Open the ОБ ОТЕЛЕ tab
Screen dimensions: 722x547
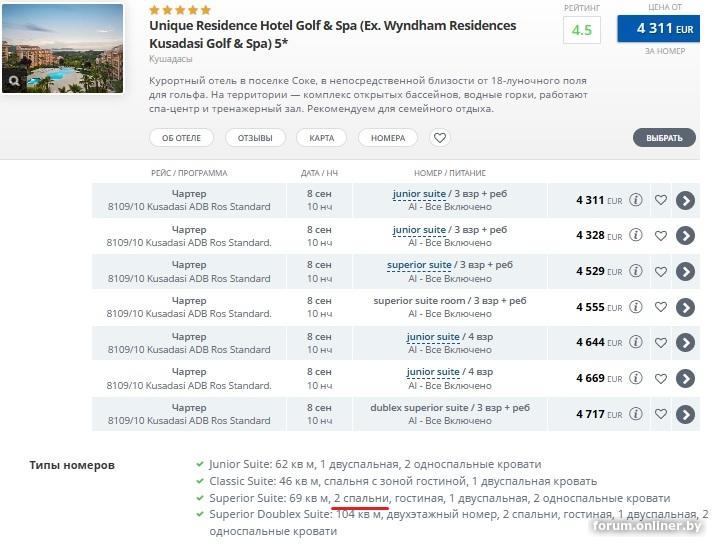coord(181,138)
